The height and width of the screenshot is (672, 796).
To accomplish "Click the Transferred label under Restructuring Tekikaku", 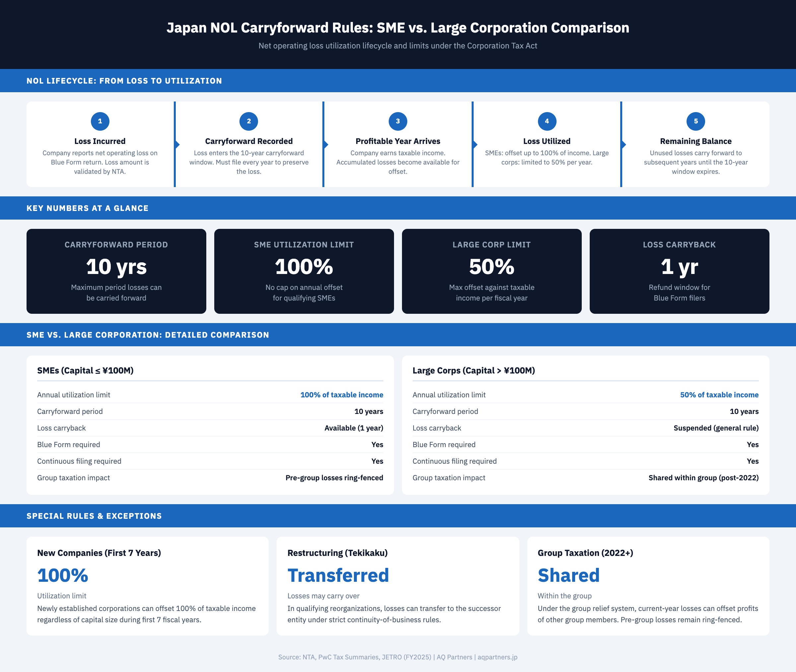I will click(x=339, y=575).
